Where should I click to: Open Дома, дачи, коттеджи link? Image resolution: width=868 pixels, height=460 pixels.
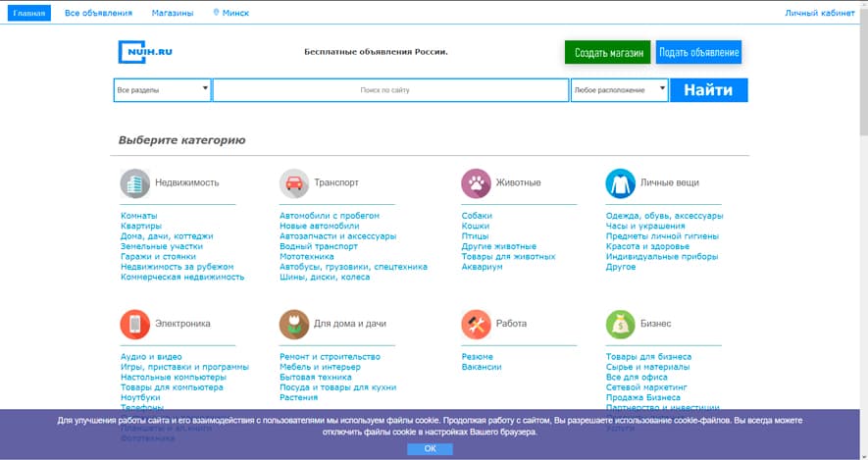pyautogui.click(x=167, y=236)
